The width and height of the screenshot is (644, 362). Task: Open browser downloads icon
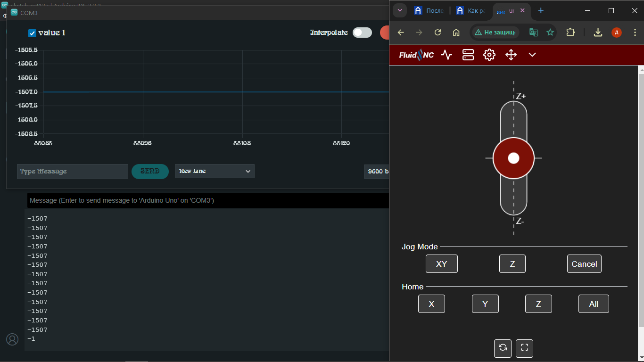coord(598,33)
